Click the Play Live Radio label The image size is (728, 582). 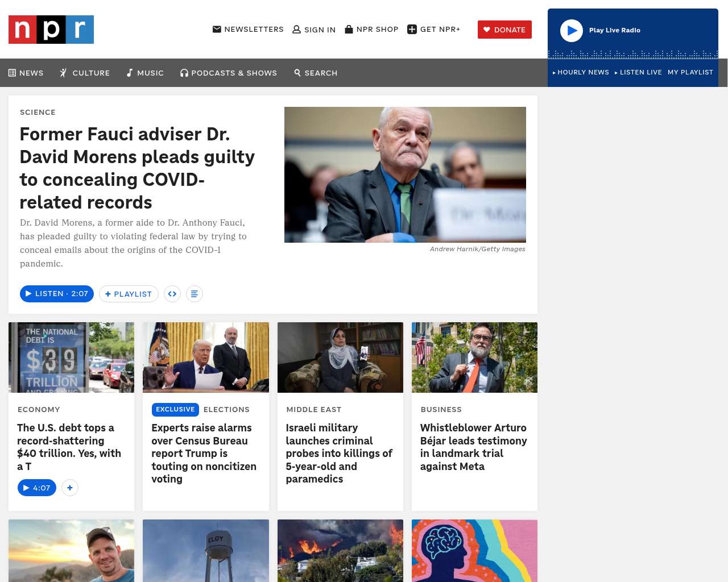[x=615, y=30]
